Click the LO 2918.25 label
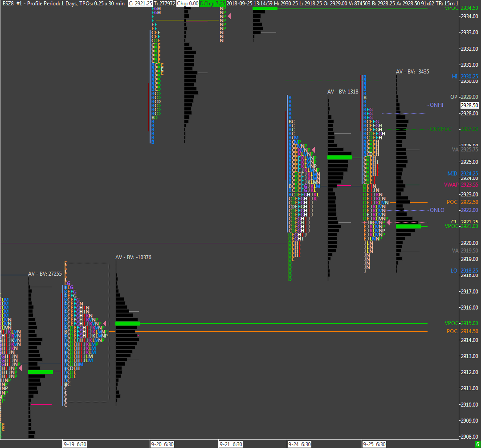 pos(464,270)
